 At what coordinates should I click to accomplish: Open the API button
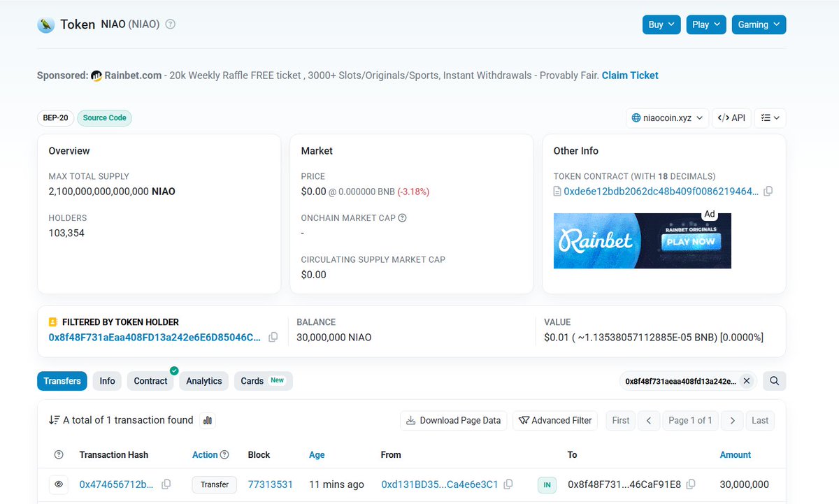coord(731,118)
